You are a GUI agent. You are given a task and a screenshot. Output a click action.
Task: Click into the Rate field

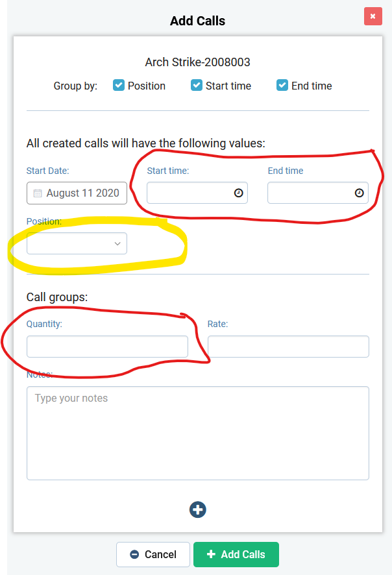click(x=288, y=347)
